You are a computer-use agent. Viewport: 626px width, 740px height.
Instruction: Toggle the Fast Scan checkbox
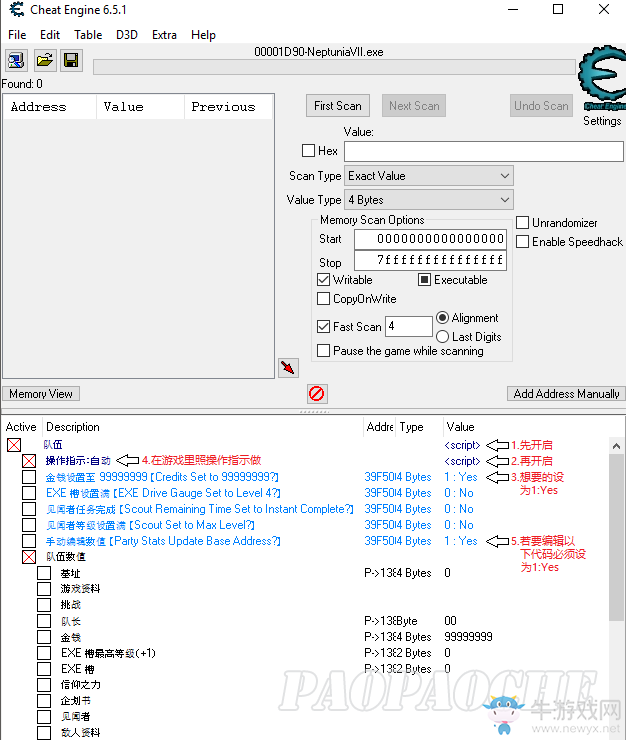click(323, 327)
